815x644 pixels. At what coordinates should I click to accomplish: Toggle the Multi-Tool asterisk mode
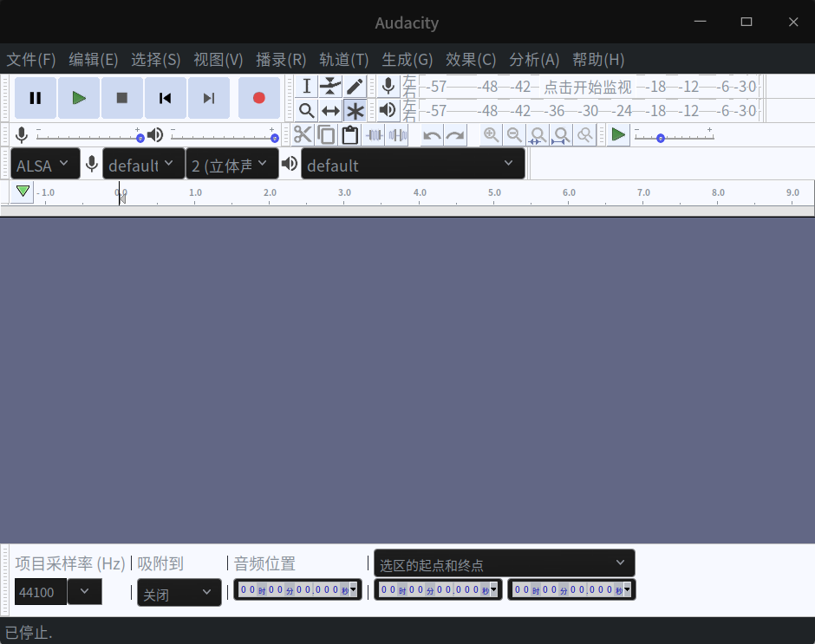tap(355, 110)
